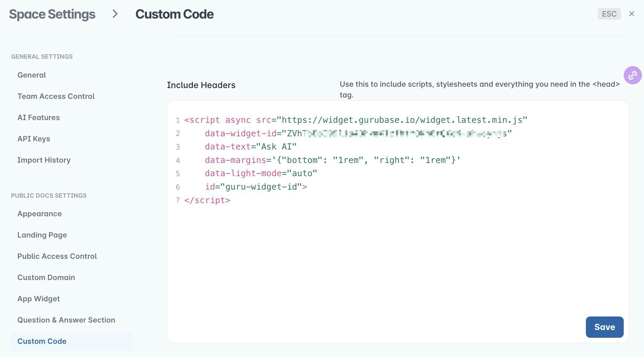The image size is (644, 357).
Task: Click the script src line of code
Action: click(356, 120)
